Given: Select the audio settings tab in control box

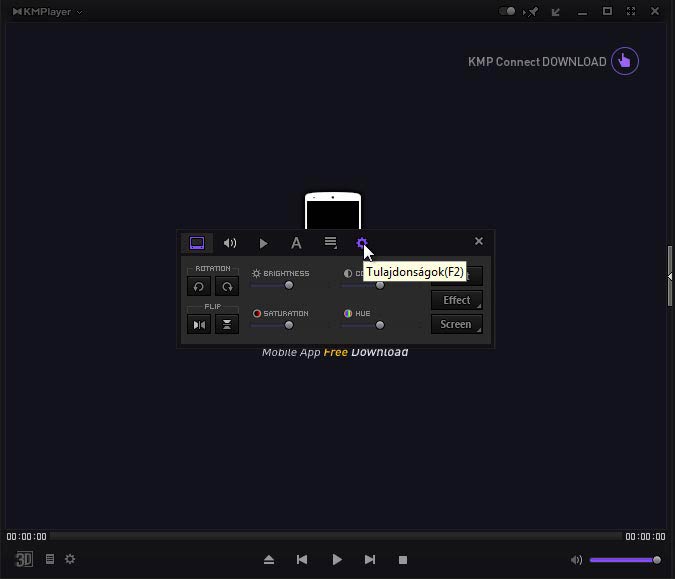Looking at the screenshot, I should [230, 243].
